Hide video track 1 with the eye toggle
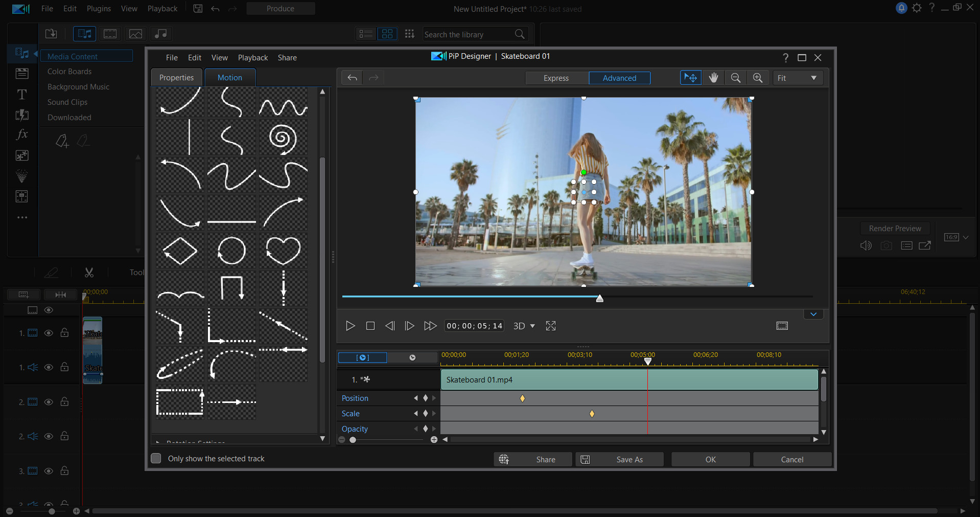 click(x=49, y=333)
